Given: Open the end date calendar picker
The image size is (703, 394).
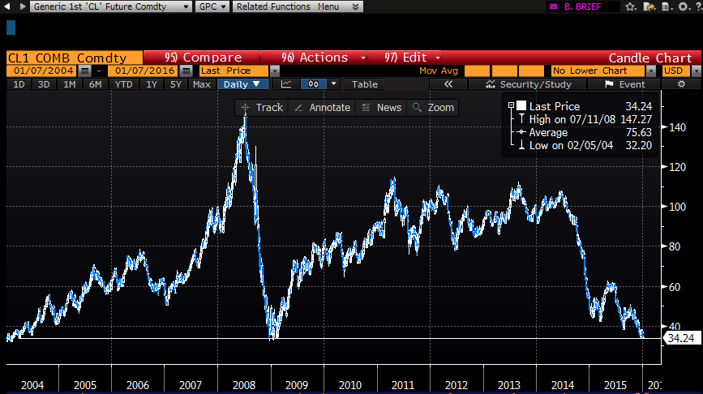Looking at the screenshot, I should tap(186, 71).
